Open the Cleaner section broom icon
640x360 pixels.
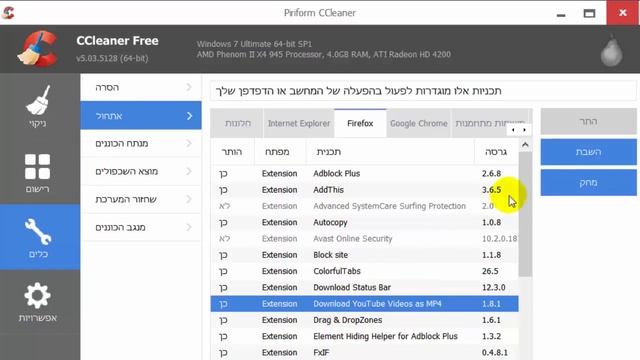(x=38, y=100)
